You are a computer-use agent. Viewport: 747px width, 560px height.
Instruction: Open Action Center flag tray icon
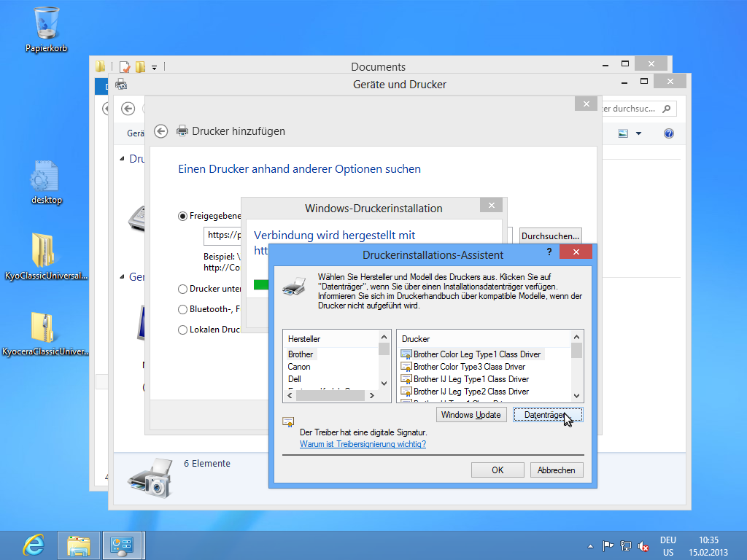coord(608,545)
